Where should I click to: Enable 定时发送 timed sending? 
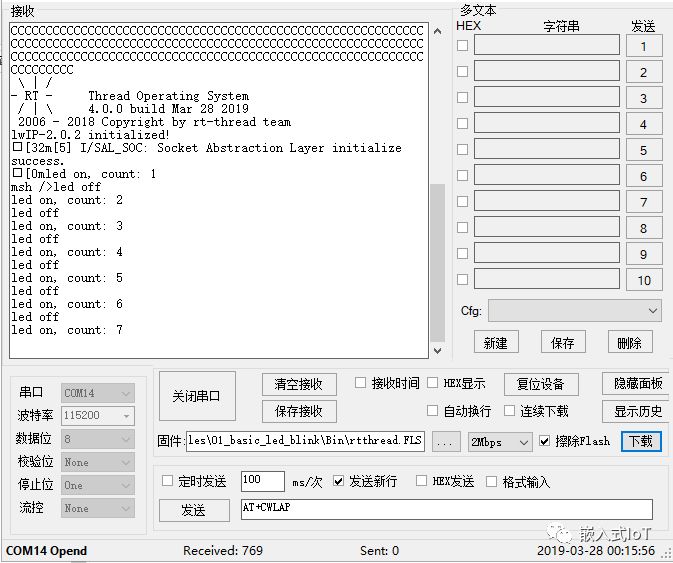(x=167, y=481)
